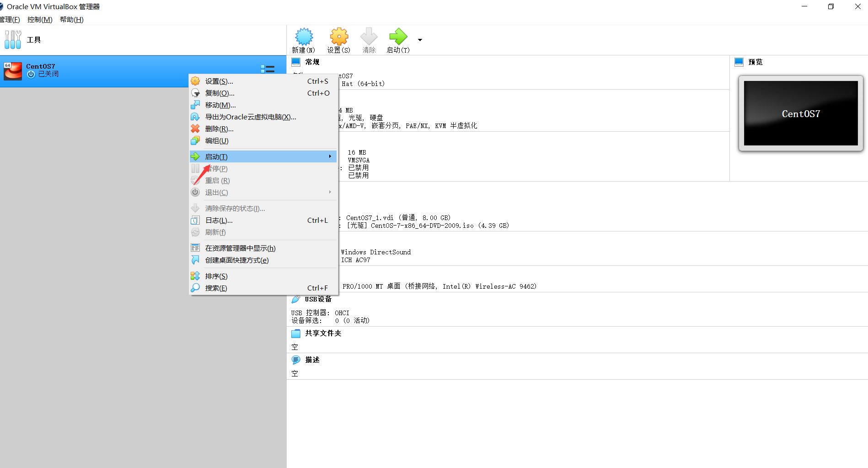The height and width of the screenshot is (468, 868).
Task: Select Show in Explorer (在资源管理器中显示)
Action: [x=264, y=248]
